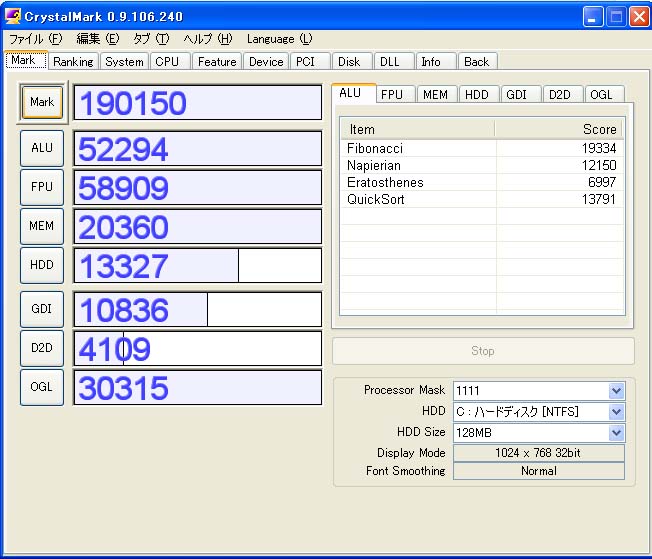652x559 pixels.
Task: Show GDI results sub-tab
Action: pos(521,94)
